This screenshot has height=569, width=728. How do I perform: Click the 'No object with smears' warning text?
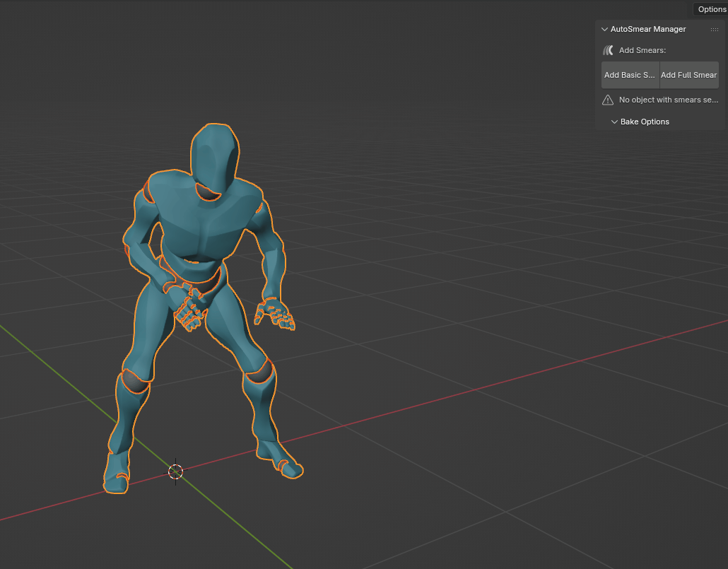(668, 100)
